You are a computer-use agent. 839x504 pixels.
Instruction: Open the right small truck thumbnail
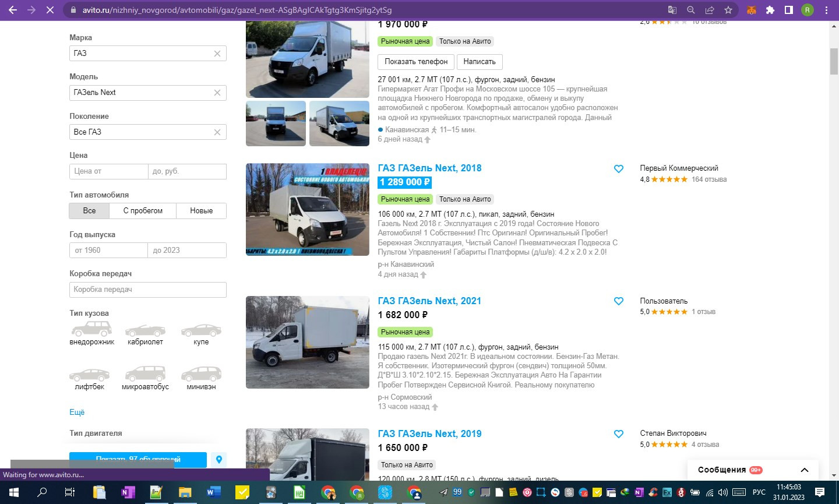click(339, 124)
